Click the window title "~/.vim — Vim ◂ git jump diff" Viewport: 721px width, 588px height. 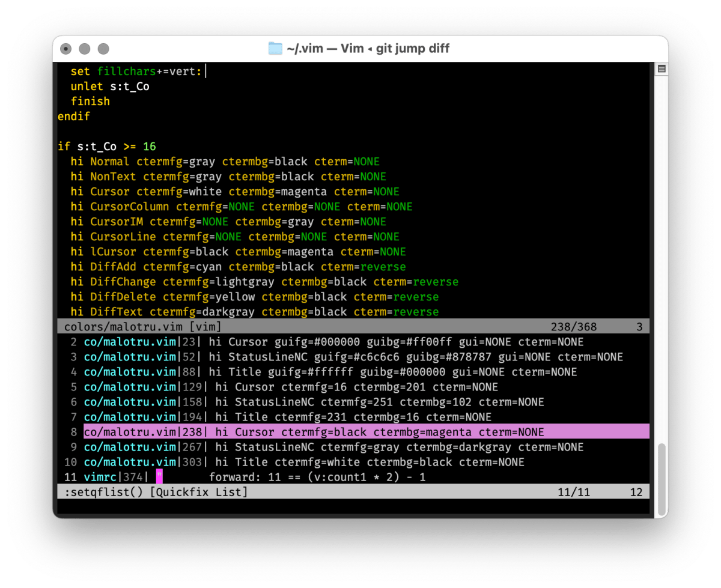(x=368, y=49)
